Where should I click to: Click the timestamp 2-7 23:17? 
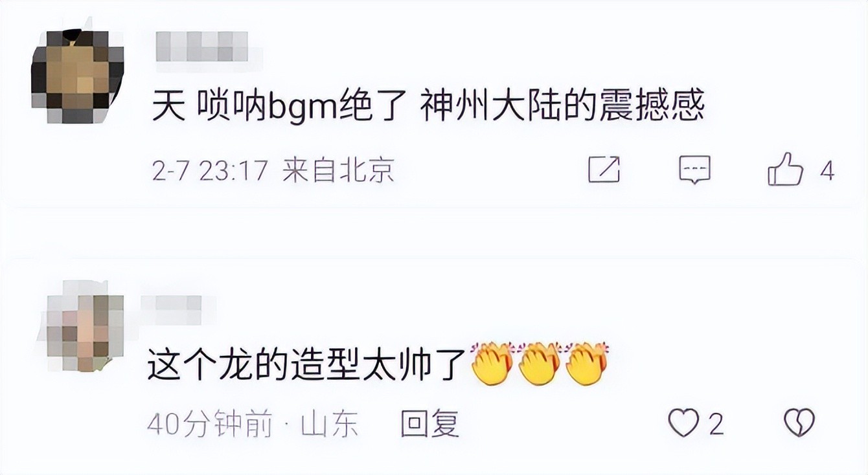coord(210,171)
